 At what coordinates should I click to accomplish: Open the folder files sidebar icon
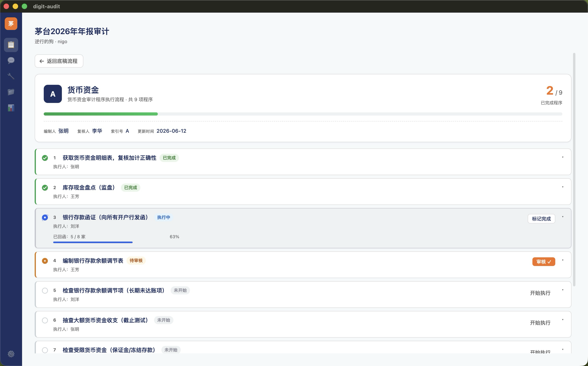(11, 92)
